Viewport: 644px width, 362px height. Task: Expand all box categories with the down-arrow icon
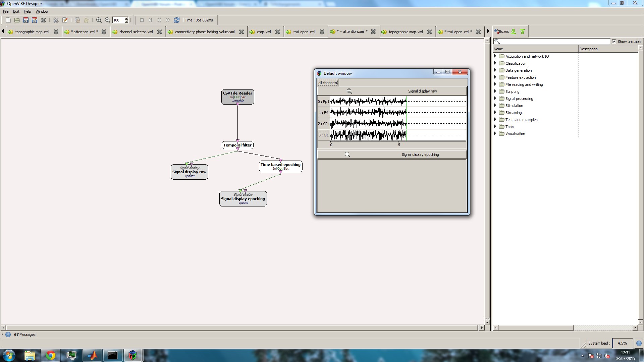coord(514,32)
